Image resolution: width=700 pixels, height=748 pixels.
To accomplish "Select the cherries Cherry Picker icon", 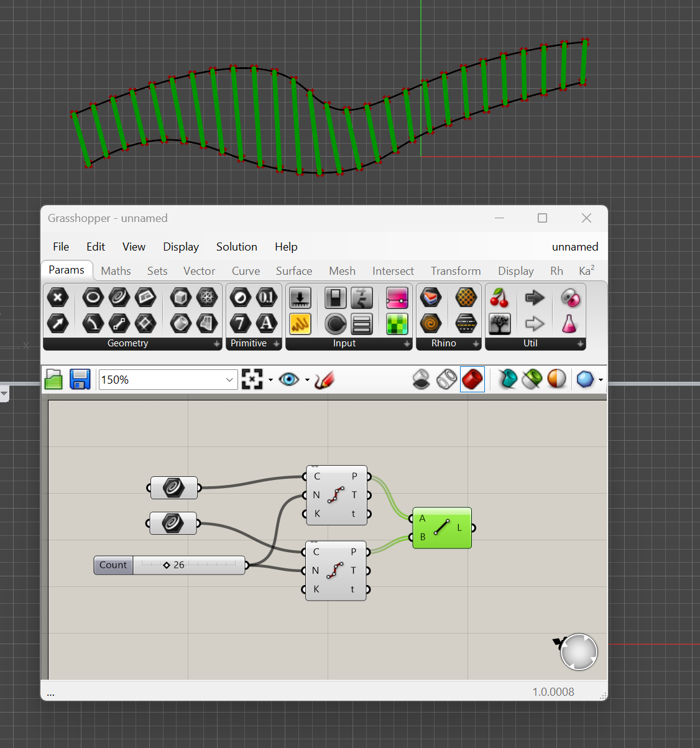I will (500, 297).
